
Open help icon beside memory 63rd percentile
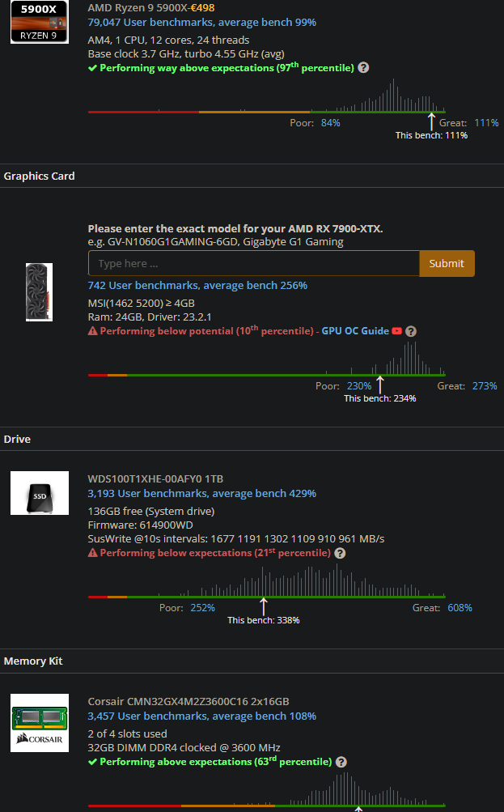341,762
